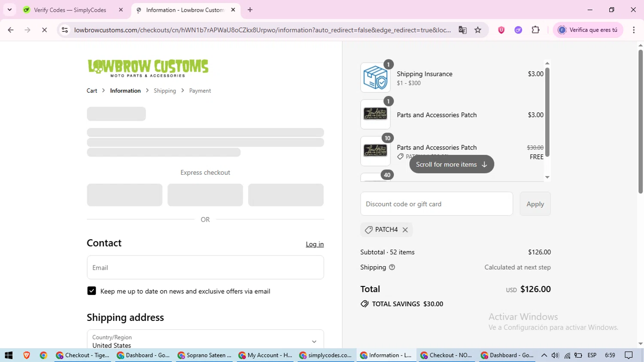Viewport: 644px width, 362px height.
Task: Switch to Checkout - NO taskbar window
Action: pos(448,355)
